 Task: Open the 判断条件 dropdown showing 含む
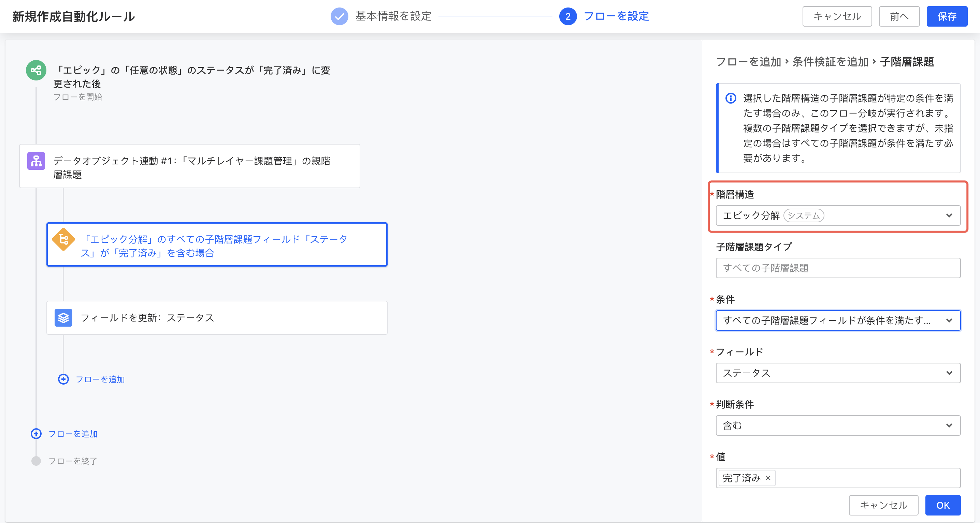tap(838, 425)
